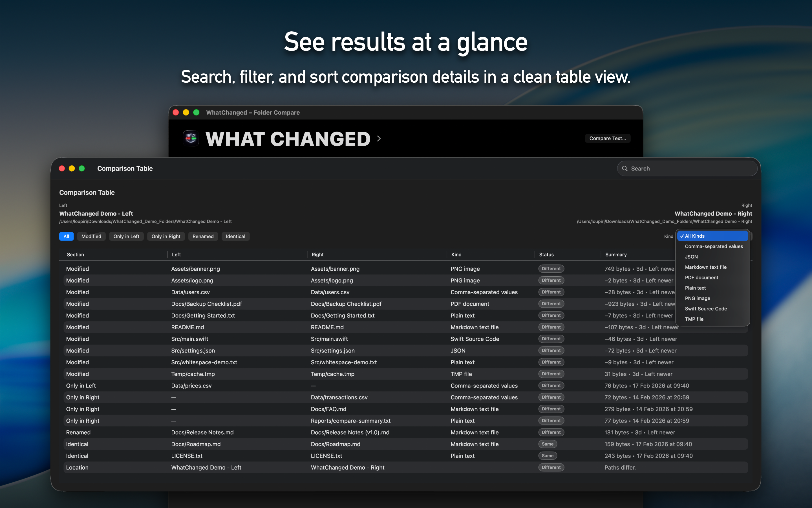Click TMP file kind cell

tap(461, 374)
